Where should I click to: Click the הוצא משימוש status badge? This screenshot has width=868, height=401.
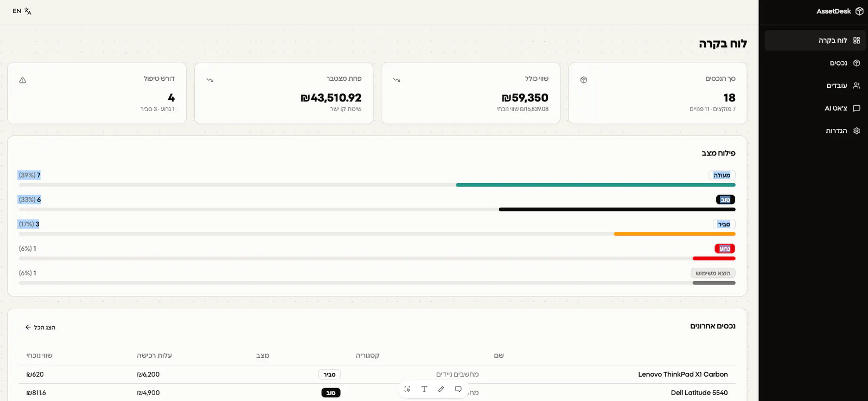pos(713,273)
